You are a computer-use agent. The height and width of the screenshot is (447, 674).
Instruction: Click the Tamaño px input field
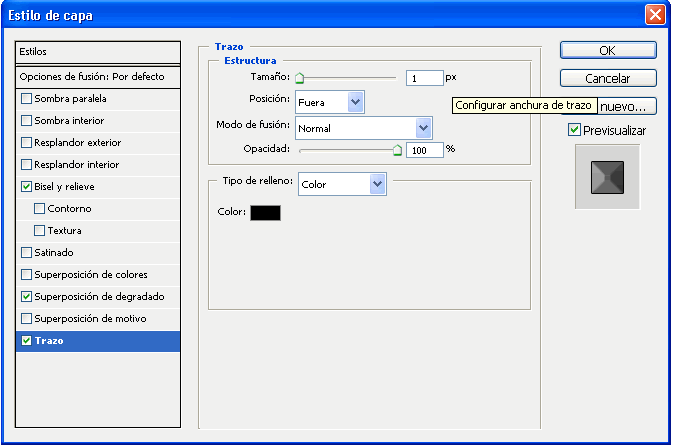[425, 78]
